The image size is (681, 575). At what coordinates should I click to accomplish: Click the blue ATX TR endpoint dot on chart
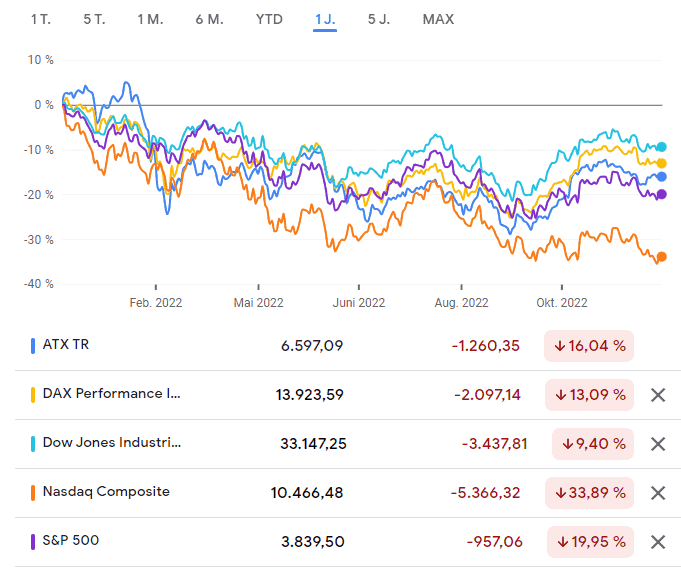tap(661, 177)
